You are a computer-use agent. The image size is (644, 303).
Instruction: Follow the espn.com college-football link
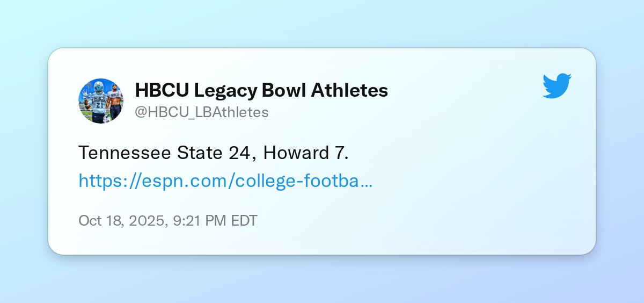click(x=225, y=181)
